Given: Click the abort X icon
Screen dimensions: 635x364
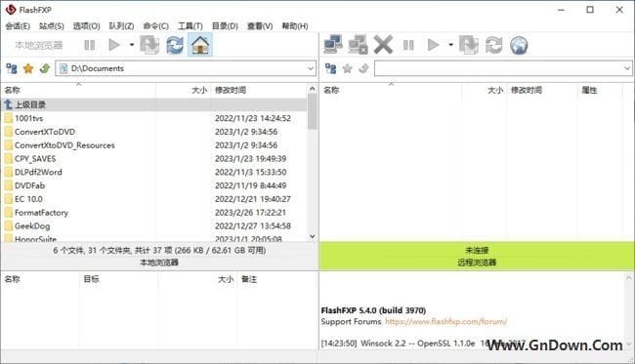Looking at the screenshot, I should pyautogui.click(x=383, y=45).
